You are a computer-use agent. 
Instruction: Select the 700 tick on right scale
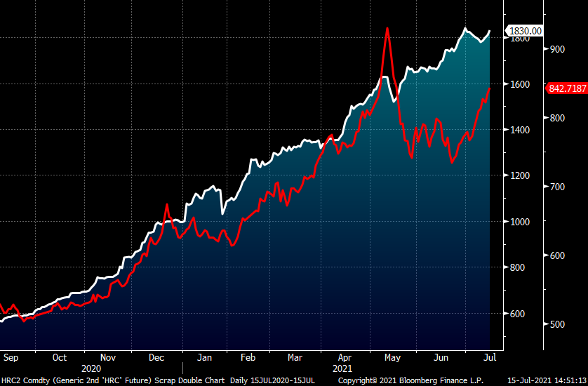tap(558, 187)
